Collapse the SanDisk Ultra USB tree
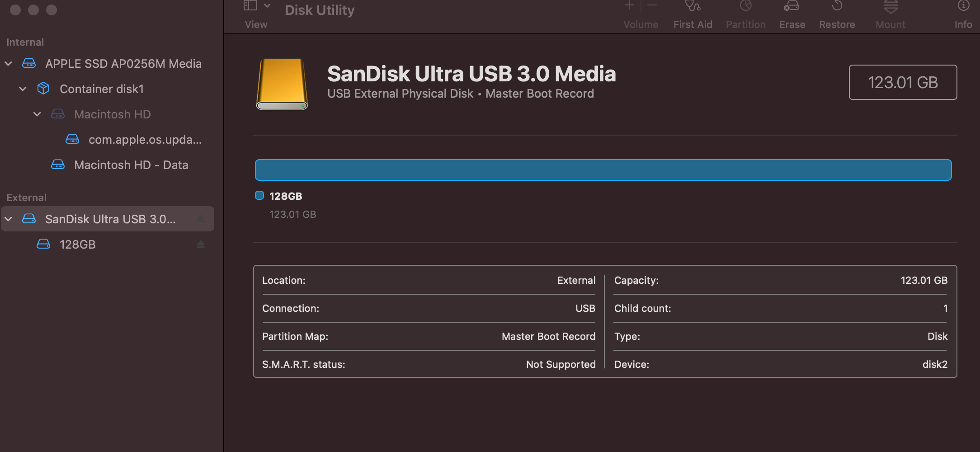The height and width of the screenshot is (452, 980). coord(8,219)
